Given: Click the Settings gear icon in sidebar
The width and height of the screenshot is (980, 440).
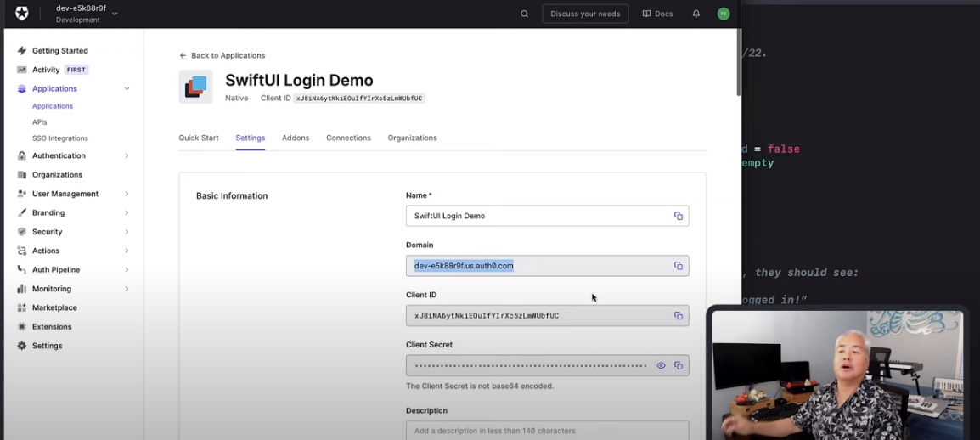Looking at the screenshot, I should [x=22, y=346].
